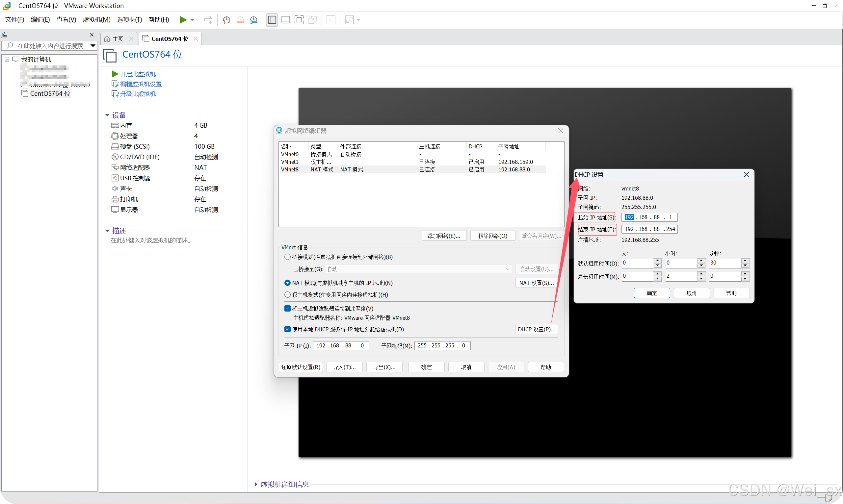Open NAT 设置(S) settings button
This screenshot has width=843, height=504.
coord(536,283)
